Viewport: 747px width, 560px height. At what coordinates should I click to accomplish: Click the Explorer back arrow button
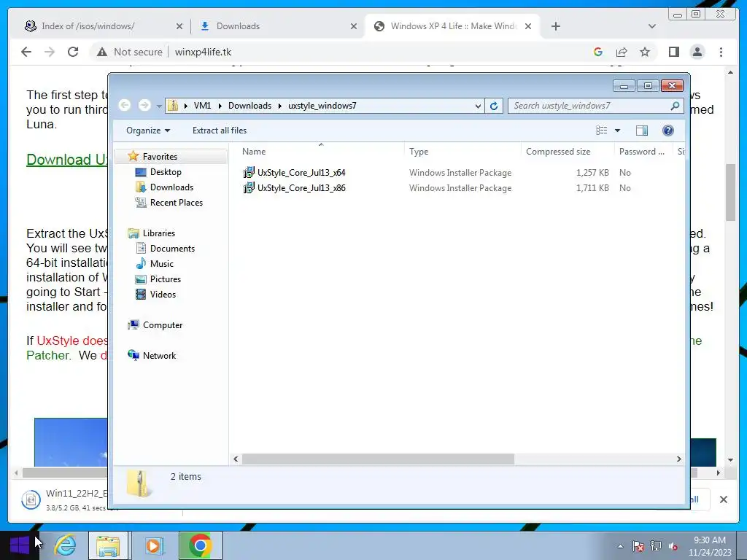click(125, 105)
